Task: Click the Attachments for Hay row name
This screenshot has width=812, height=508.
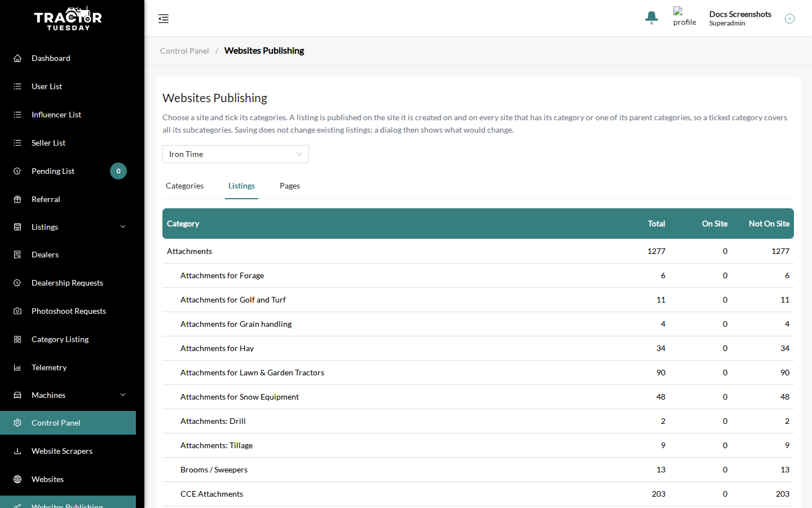Action: click(x=217, y=348)
